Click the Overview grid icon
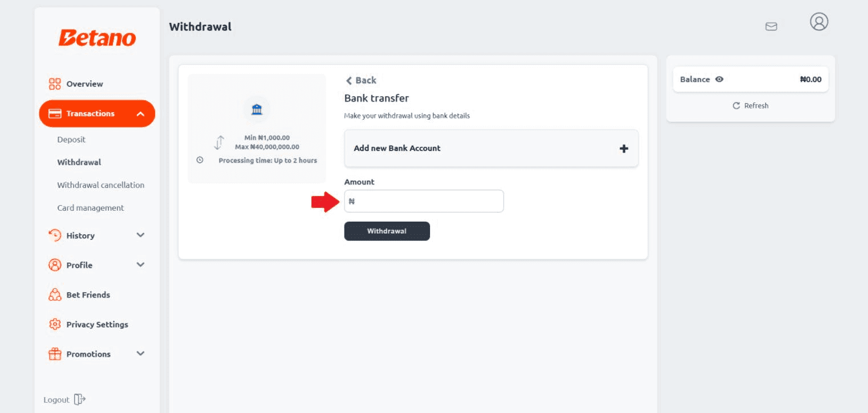Image resolution: width=868 pixels, height=413 pixels. click(55, 84)
